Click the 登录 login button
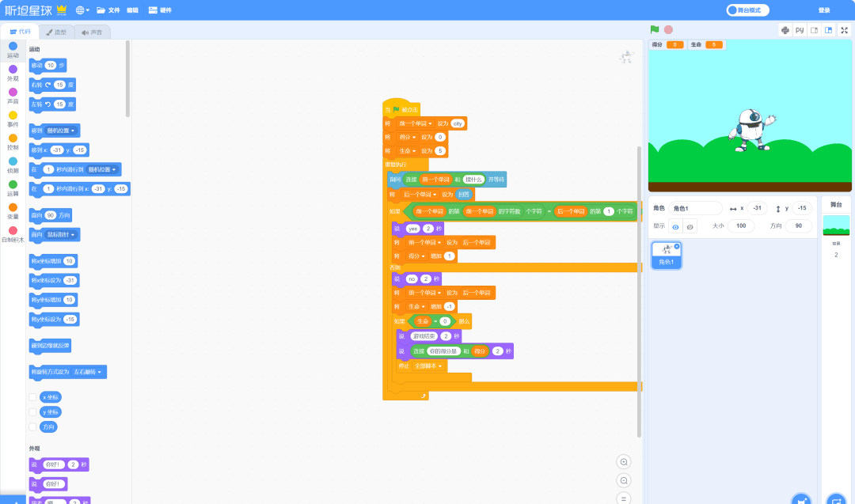Screen dimensions: 855x504 (824, 10)
